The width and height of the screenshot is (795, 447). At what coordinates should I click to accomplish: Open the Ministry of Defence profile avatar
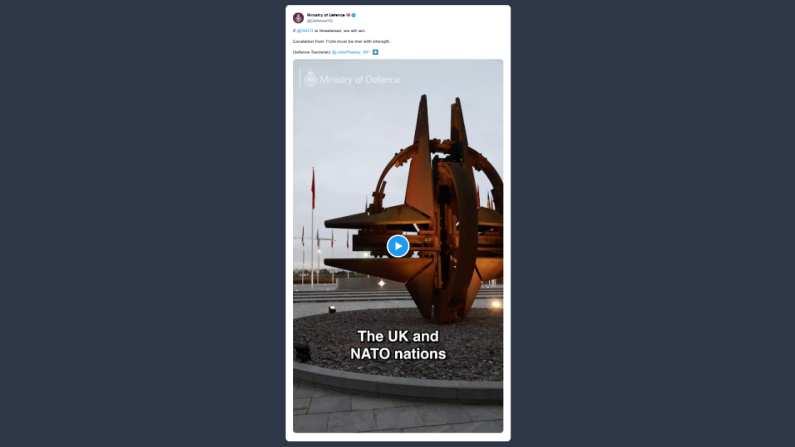point(299,18)
